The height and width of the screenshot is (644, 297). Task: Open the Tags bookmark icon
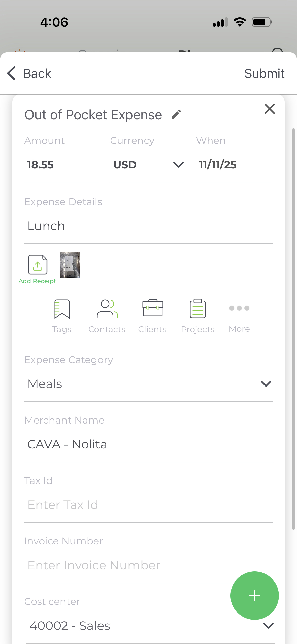pyautogui.click(x=62, y=309)
